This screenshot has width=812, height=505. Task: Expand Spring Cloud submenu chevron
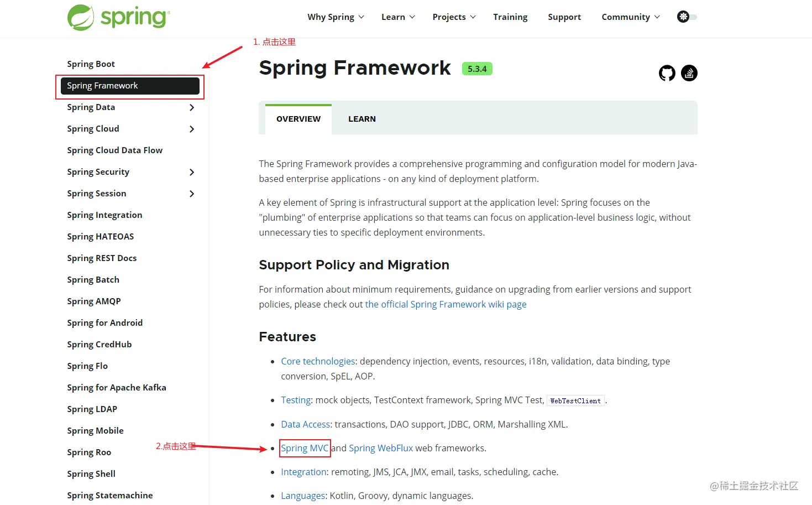click(192, 129)
